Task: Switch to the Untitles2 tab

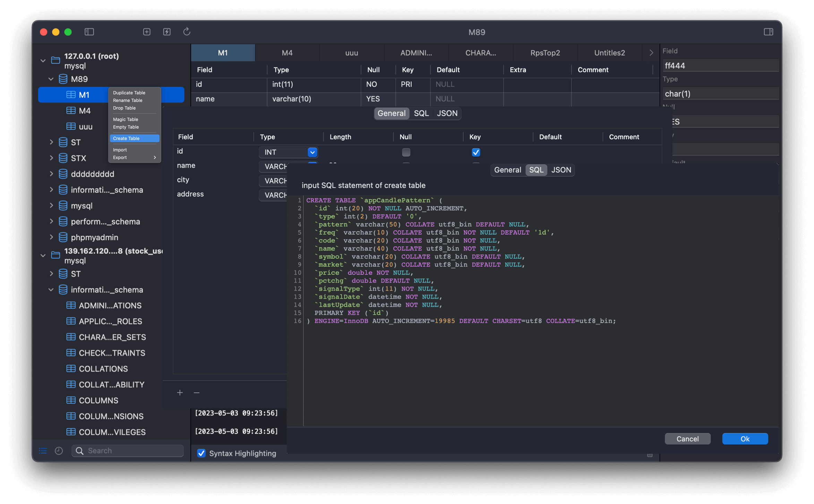Action: pos(609,53)
